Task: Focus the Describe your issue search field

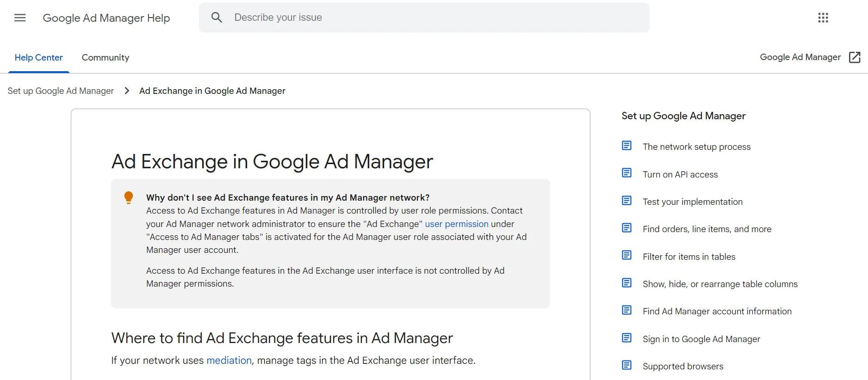Action: (424, 18)
